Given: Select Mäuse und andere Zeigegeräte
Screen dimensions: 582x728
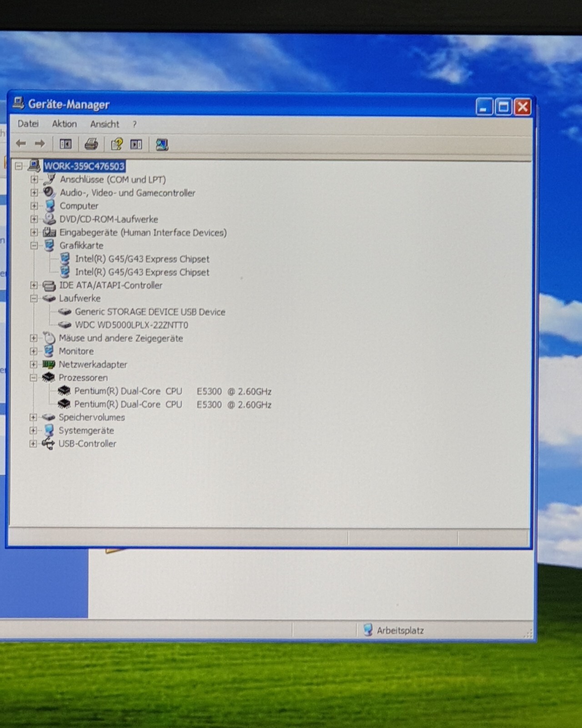Looking at the screenshot, I should [x=121, y=338].
